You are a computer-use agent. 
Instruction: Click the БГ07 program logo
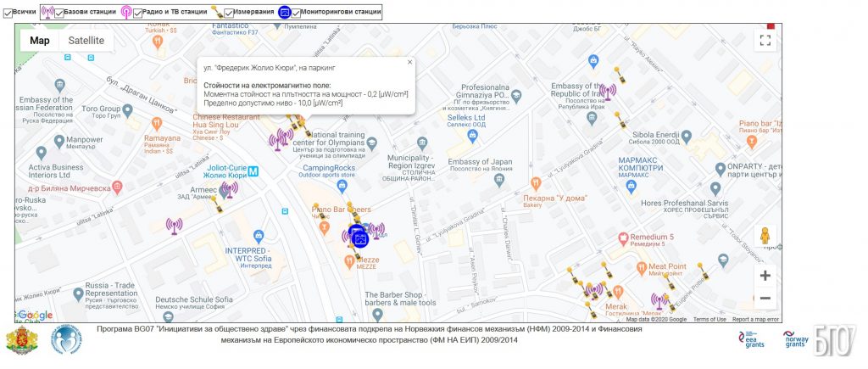point(835,341)
